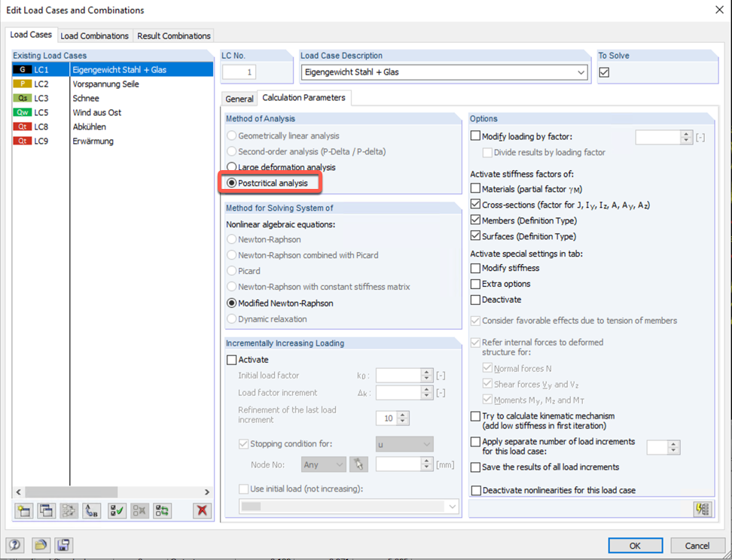Image resolution: width=732 pixels, height=560 pixels.
Task: Copy the selected load case icon
Action: tap(46, 511)
